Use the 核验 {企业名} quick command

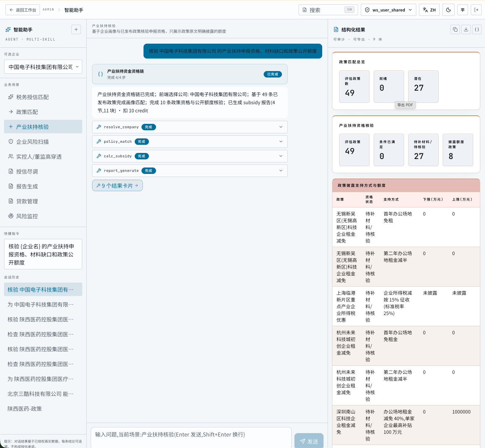click(43, 254)
